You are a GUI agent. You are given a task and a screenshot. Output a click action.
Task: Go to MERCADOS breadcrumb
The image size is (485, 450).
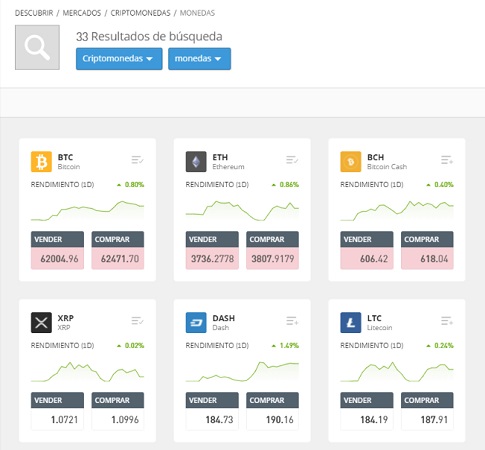82,13
